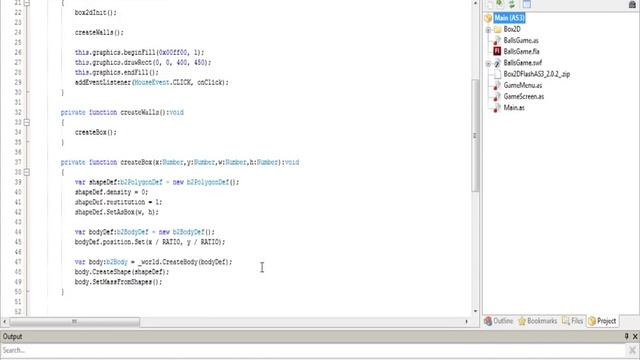Open BallsGame.as from the project tree
Viewport: 640px width, 360px height.
(x=521, y=40)
